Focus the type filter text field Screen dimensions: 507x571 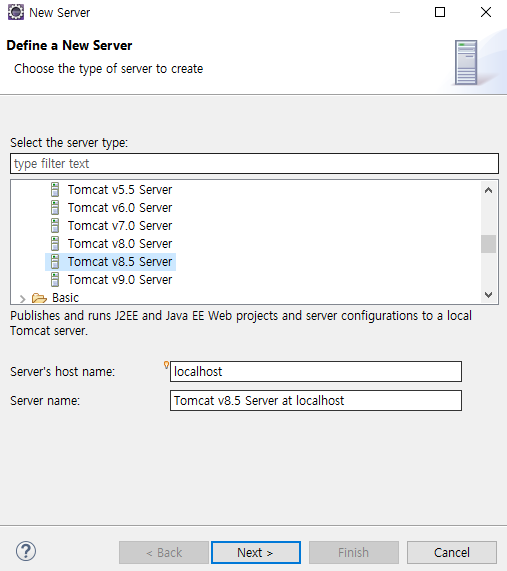[254, 164]
